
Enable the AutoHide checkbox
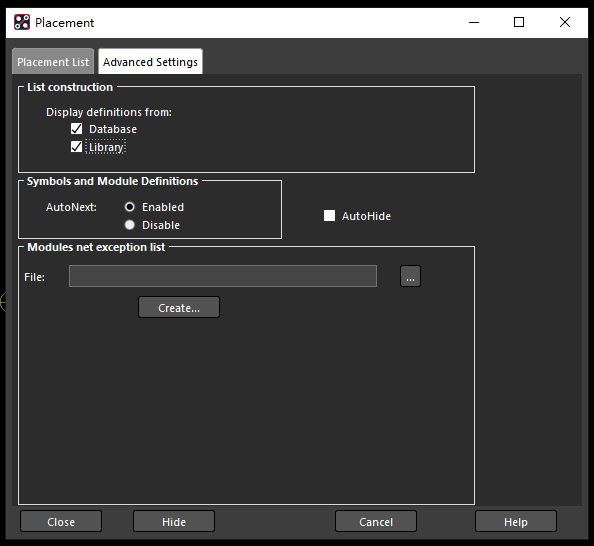[329, 216]
